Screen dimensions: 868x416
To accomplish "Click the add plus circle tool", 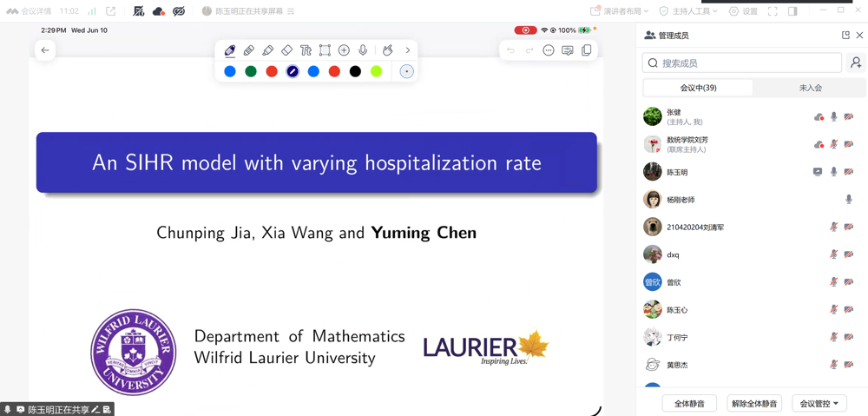I will [x=344, y=50].
